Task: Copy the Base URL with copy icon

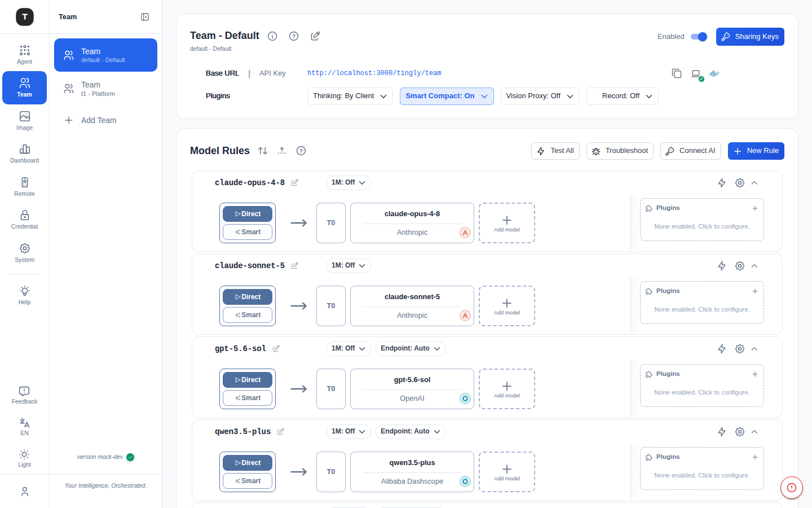Action: point(677,73)
